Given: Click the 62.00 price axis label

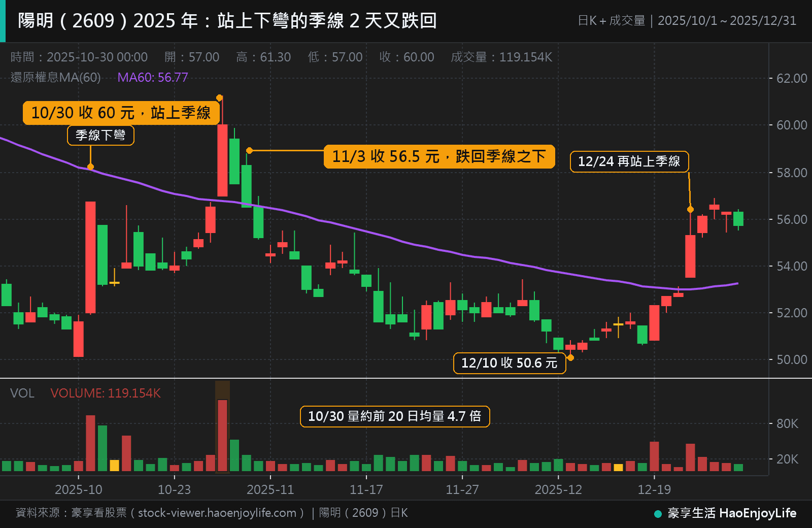Looking at the screenshot, I should click(x=792, y=78).
